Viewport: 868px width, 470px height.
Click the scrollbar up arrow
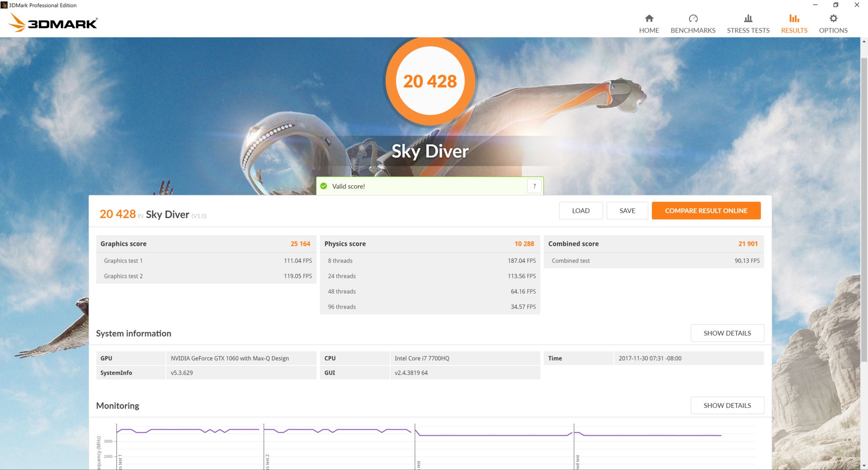point(864,42)
